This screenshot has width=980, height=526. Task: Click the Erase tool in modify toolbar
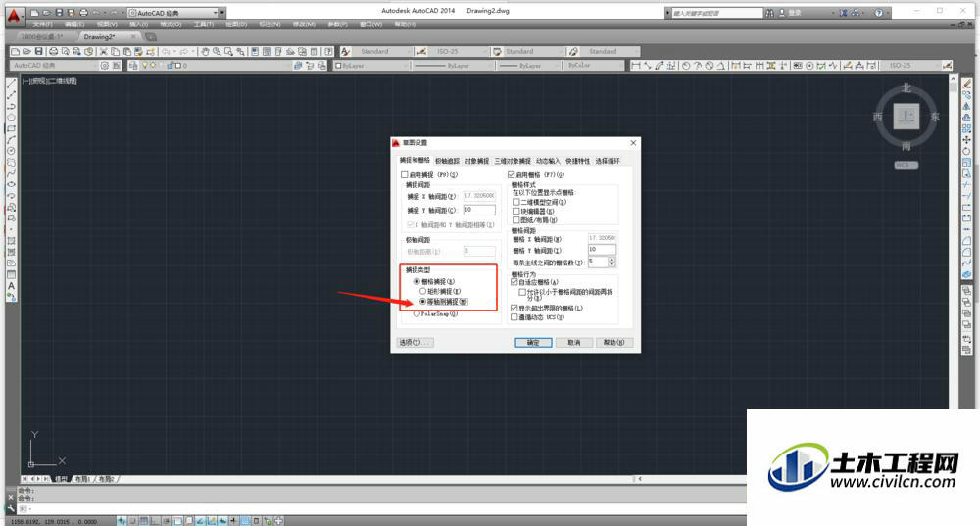point(967,83)
